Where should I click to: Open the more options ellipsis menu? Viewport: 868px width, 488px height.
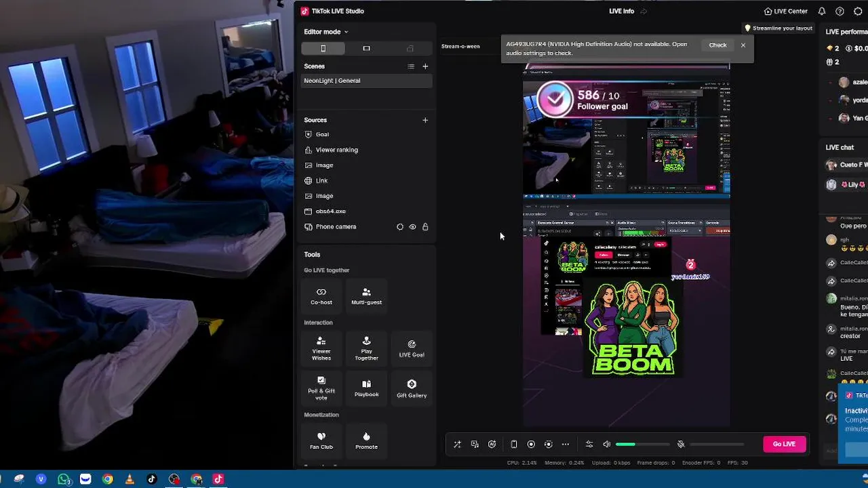coord(566,445)
